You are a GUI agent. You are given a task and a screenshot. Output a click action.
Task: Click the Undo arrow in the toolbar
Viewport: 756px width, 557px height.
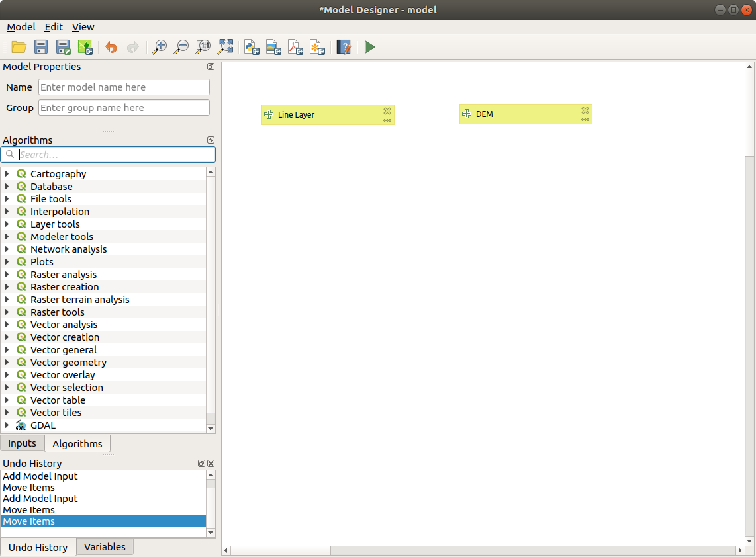[x=111, y=47]
